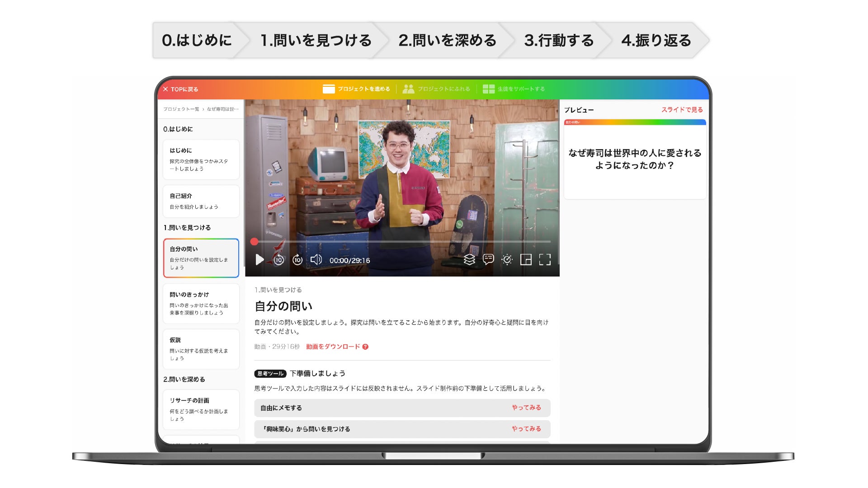Switch to プロジェクトにふれる tab
Screen dimensions: 868x488
pos(436,89)
